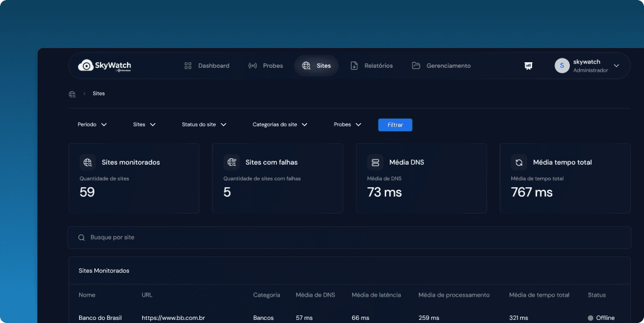Click the Sites breadcrumb link
Image resolution: width=644 pixels, height=323 pixels.
pyautogui.click(x=99, y=94)
